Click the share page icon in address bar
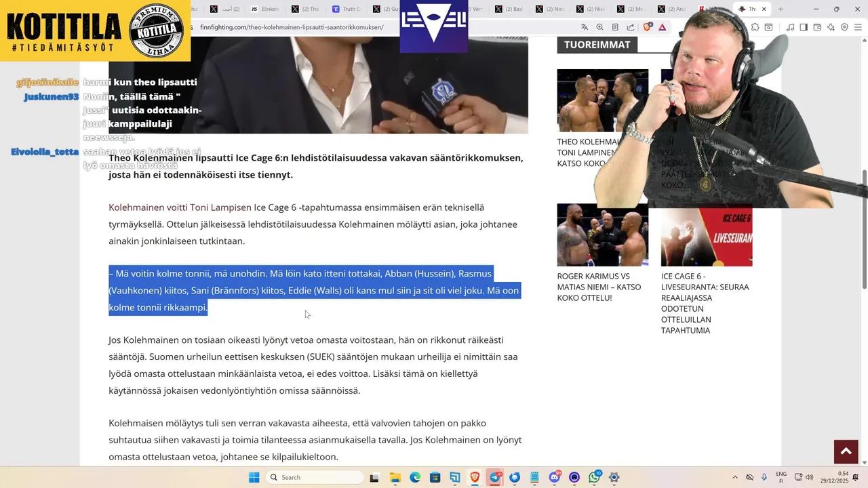This screenshot has height=488, width=868. pos(631,27)
